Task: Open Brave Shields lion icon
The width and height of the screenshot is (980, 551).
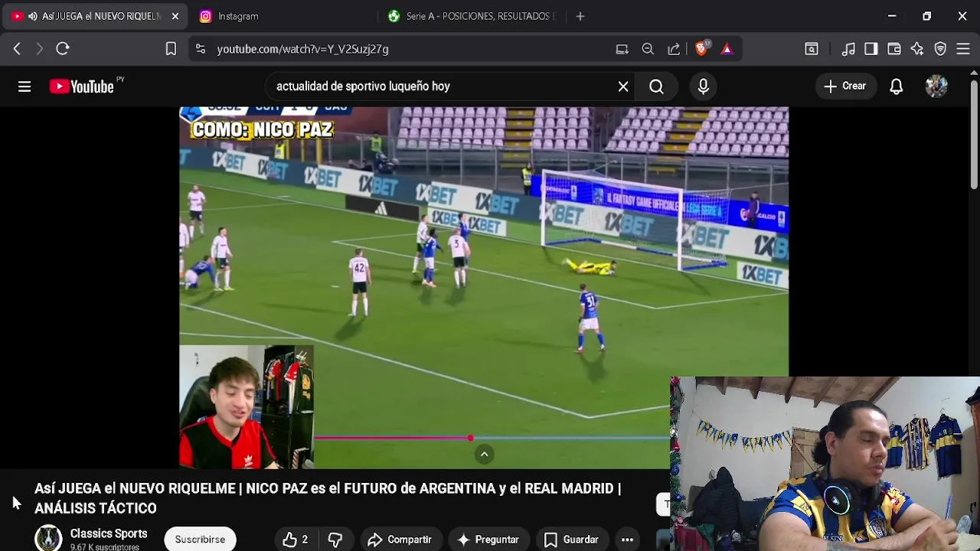Action: click(702, 48)
